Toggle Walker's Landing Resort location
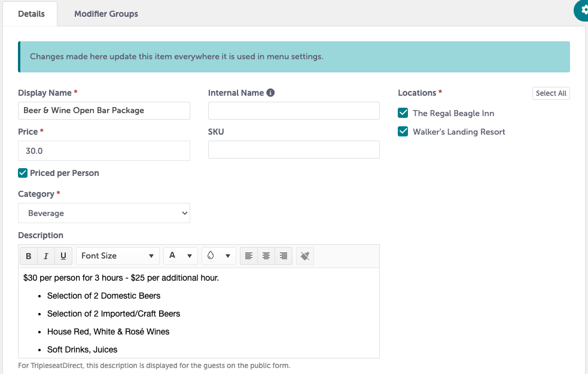The image size is (588, 374). tap(403, 132)
